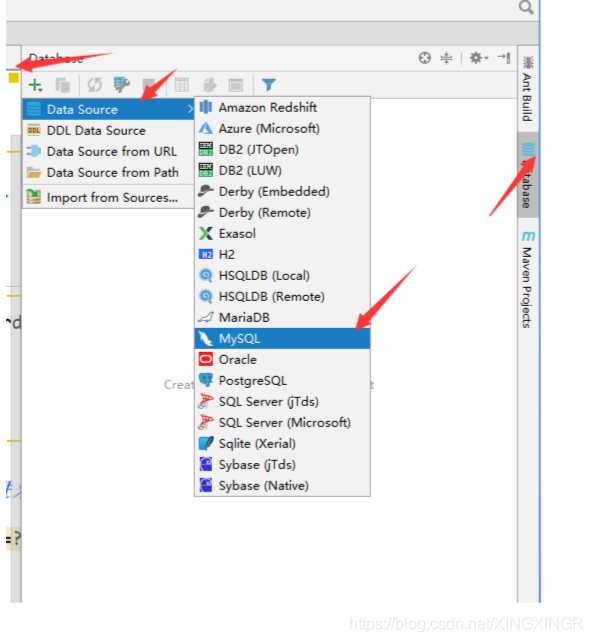
Task: Select PostgreSQL data source
Action: point(283,380)
